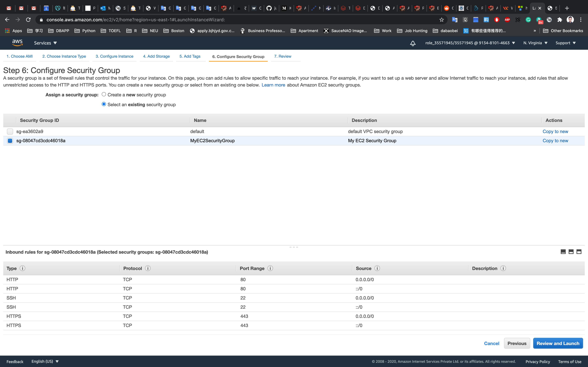Image resolution: width=588 pixels, height=367 pixels.
Task: Click the Source column info icon
Action: pos(377,268)
